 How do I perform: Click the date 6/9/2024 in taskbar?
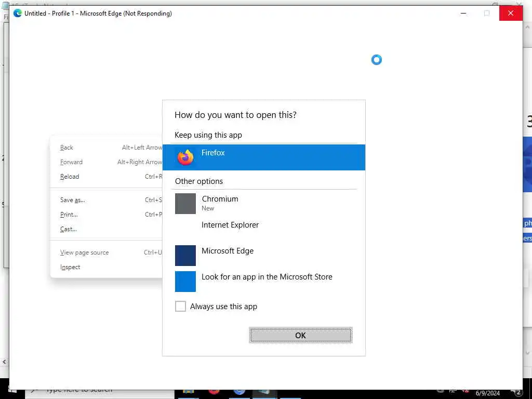coord(487,394)
